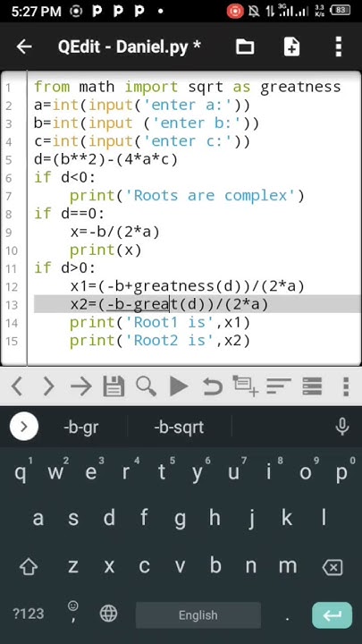
Task: Tap the backspace key
Action: point(333,568)
